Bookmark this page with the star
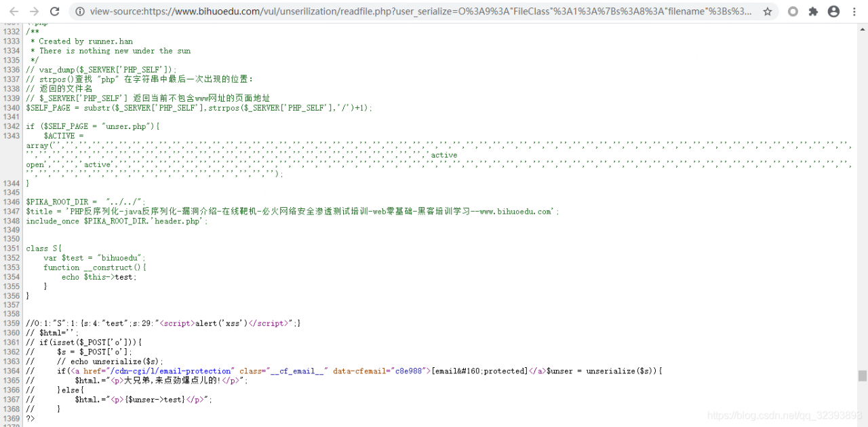Viewport: 868px width, 427px height. click(x=767, y=12)
